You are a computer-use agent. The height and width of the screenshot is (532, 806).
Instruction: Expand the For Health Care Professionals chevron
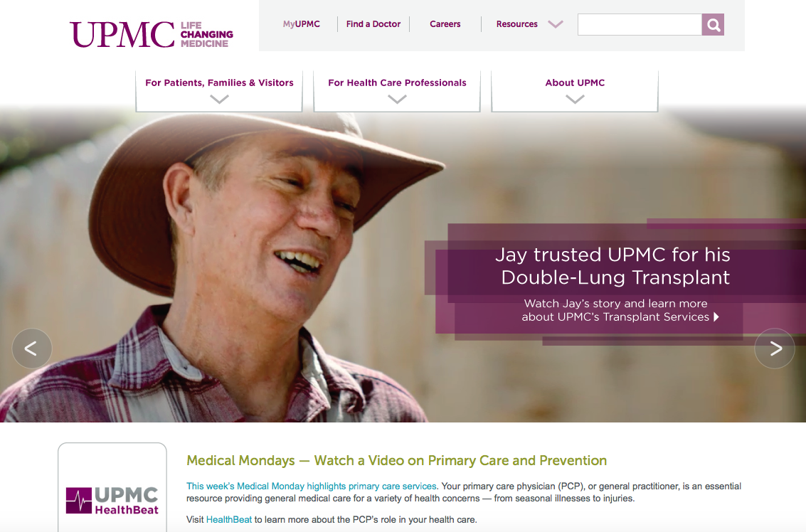click(398, 100)
